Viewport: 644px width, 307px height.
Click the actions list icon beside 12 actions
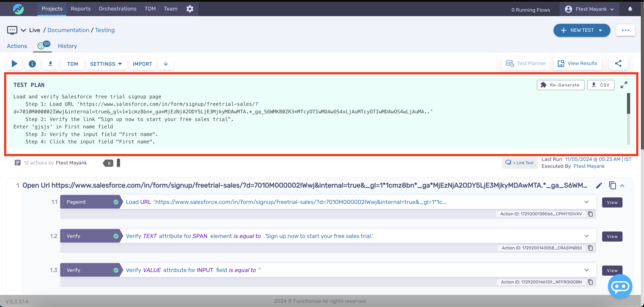(x=17, y=163)
